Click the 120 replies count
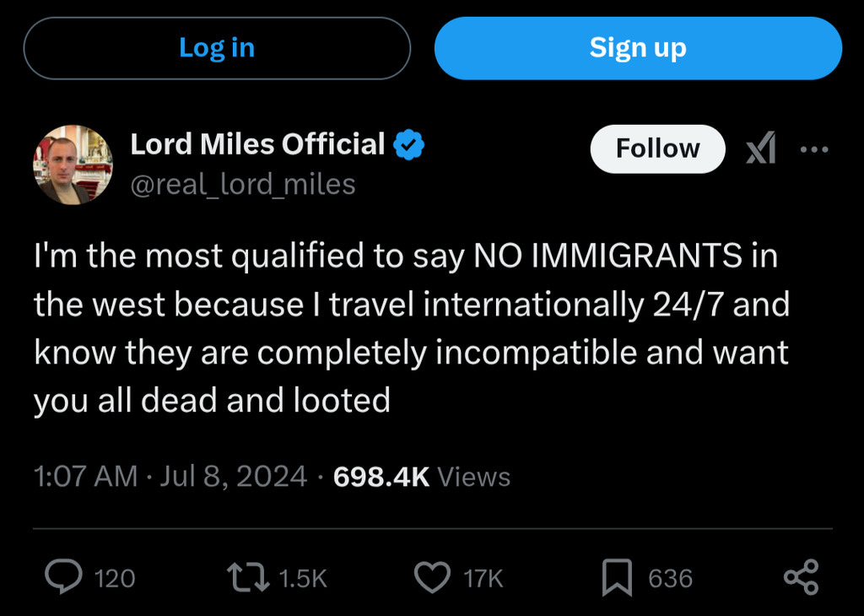 [115, 579]
